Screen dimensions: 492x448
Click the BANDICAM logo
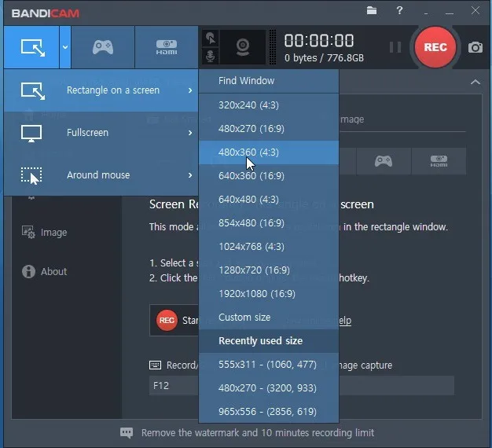click(x=46, y=13)
